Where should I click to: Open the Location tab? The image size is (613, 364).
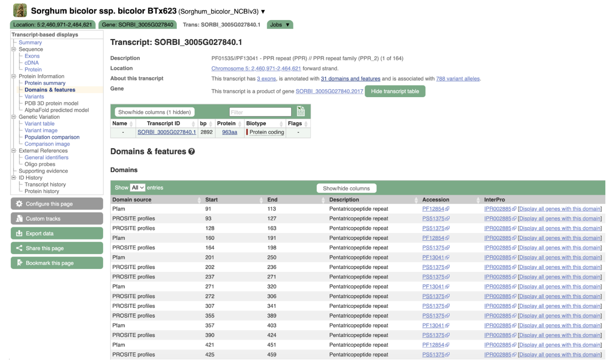[x=53, y=25]
